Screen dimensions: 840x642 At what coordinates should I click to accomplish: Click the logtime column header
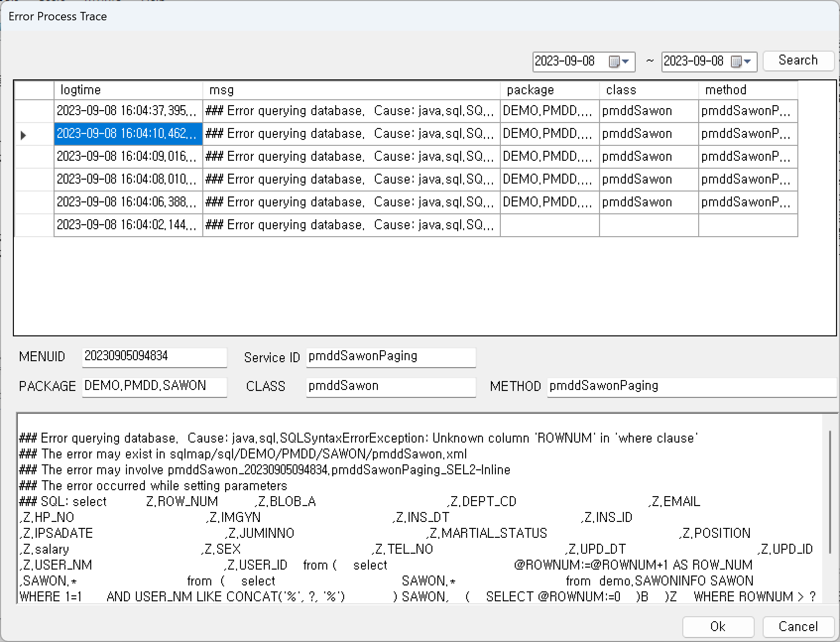pyautogui.click(x=80, y=90)
